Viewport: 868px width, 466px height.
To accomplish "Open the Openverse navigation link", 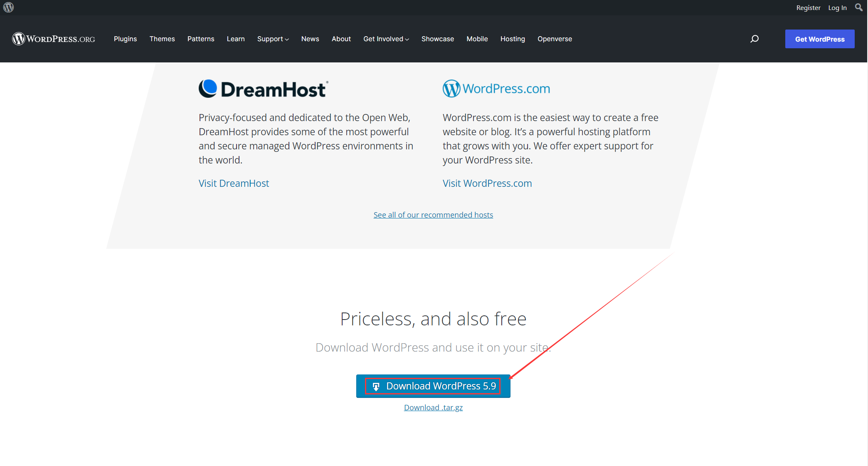I will tap(555, 39).
